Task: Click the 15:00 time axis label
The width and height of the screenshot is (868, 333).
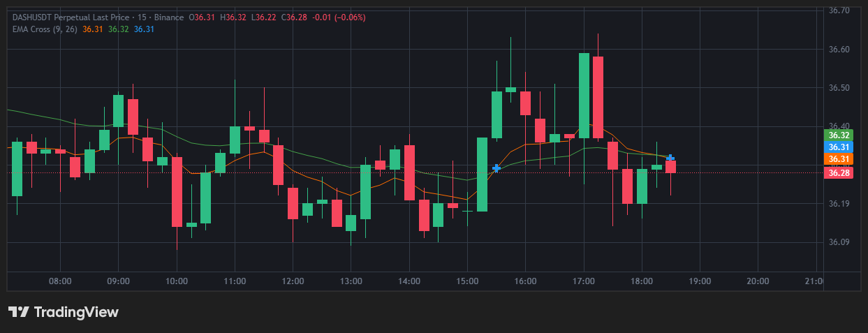Action: (466, 281)
